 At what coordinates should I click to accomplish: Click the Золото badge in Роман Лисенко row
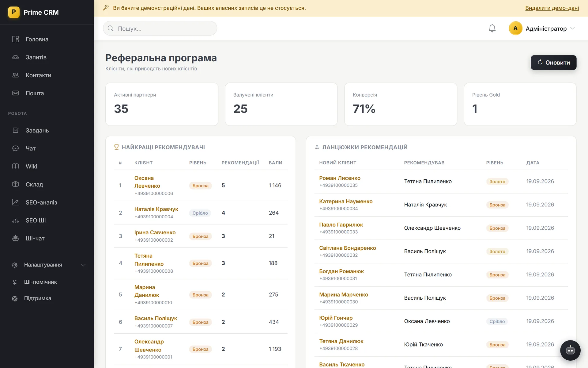pyautogui.click(x=497, y=182)
